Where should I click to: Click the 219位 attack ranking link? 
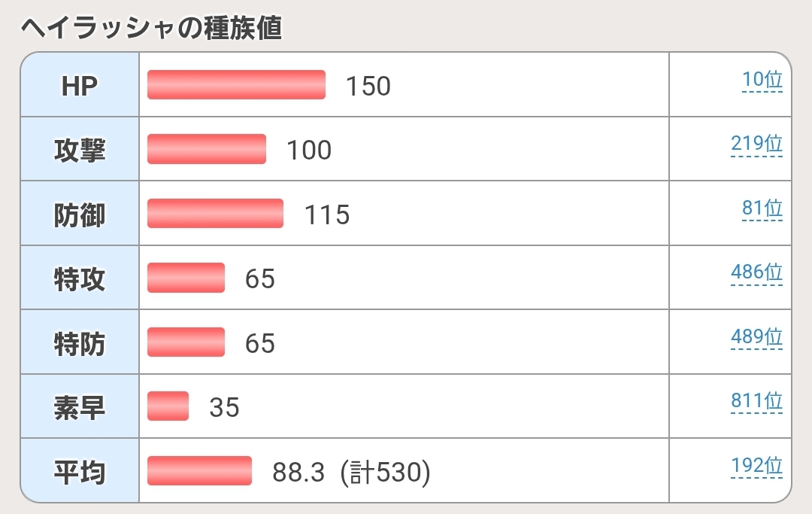[x=756, y=144]
